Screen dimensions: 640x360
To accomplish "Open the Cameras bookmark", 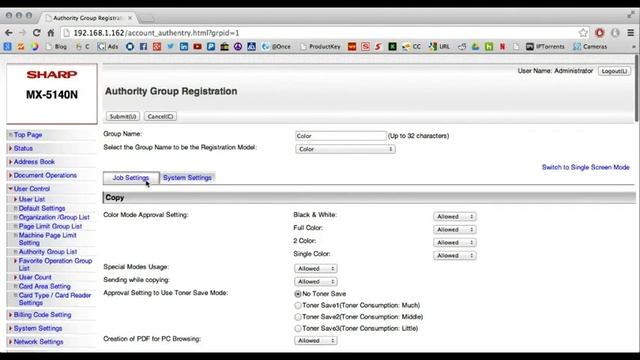I will coord(590,47).
